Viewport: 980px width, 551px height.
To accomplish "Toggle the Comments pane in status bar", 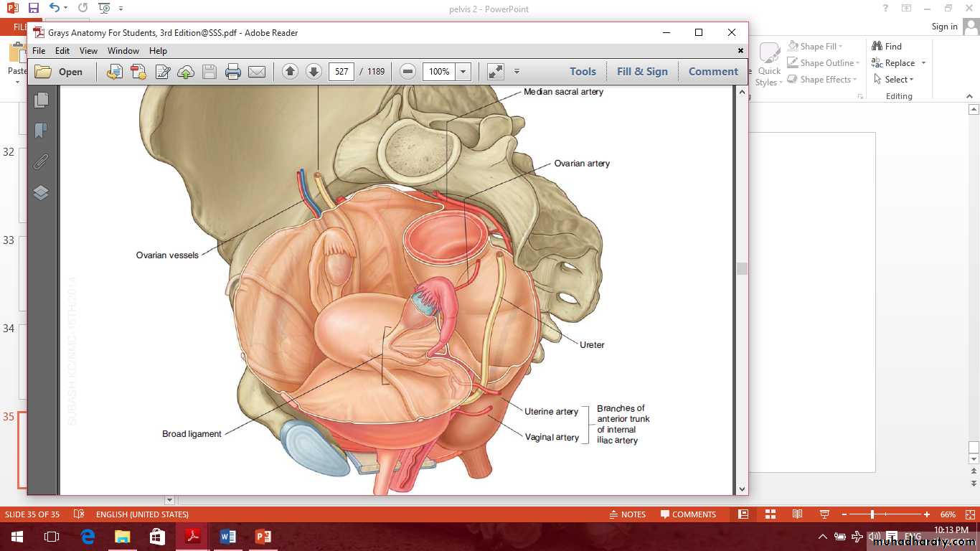I will (688, 514).
